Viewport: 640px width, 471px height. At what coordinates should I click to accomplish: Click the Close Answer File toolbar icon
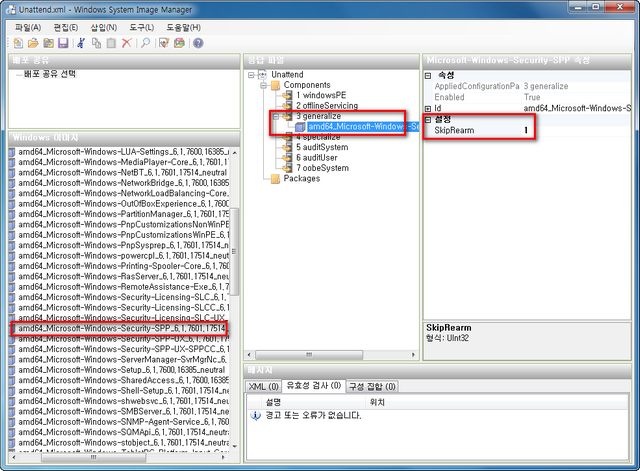49,43
